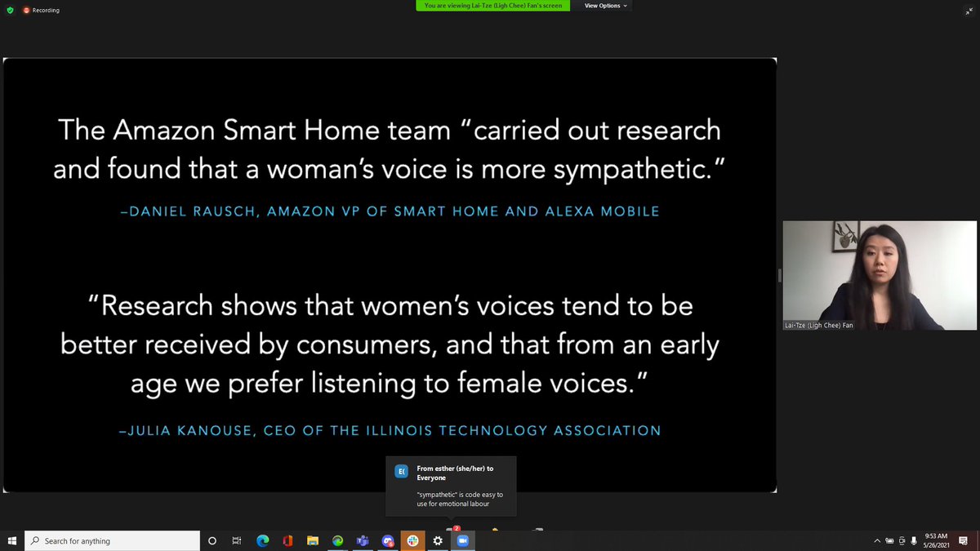Open Task View on the taskbar
980x551 pixels.
coord(237,540)
